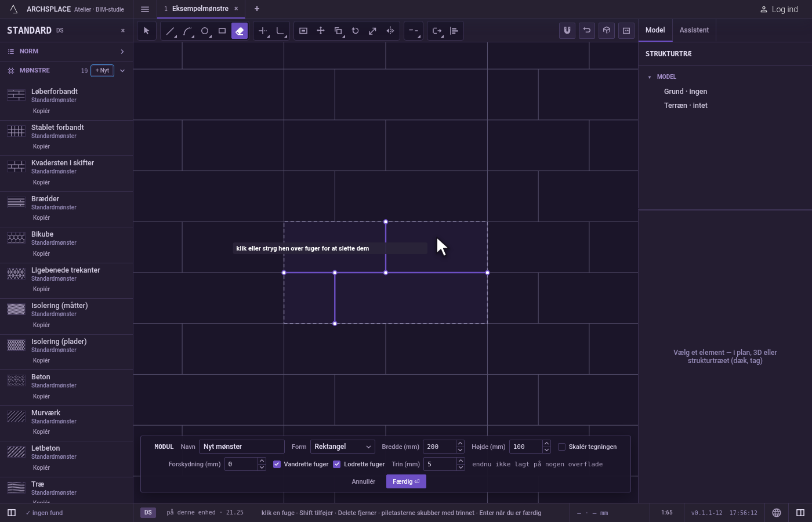Expand the NORM section chevron
The height and width of the screenshot is (522, 812).
(x=122, y=52)
